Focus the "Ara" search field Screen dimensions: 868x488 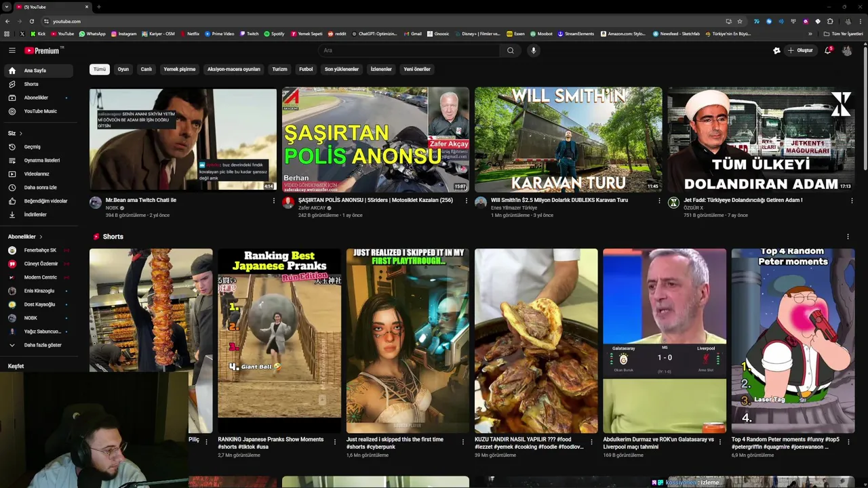410,50
